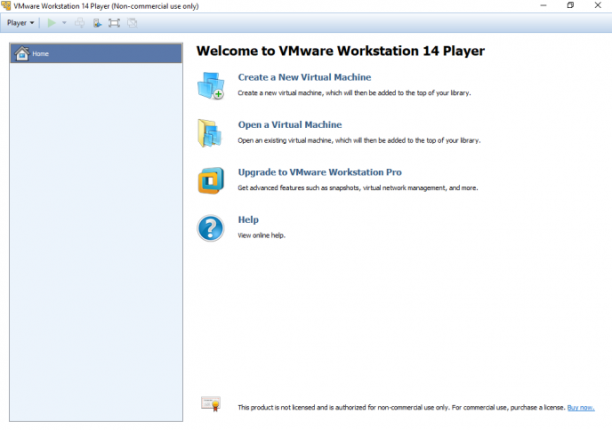Click the license certificate icon

point(211,403)
